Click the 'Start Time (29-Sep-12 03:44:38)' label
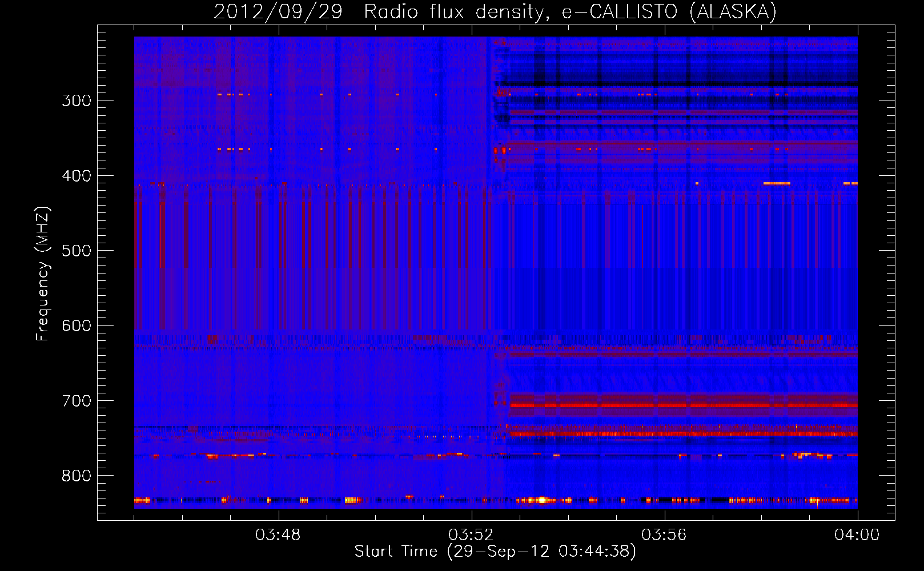The image size is (924, 571). (x=495, y=552)
